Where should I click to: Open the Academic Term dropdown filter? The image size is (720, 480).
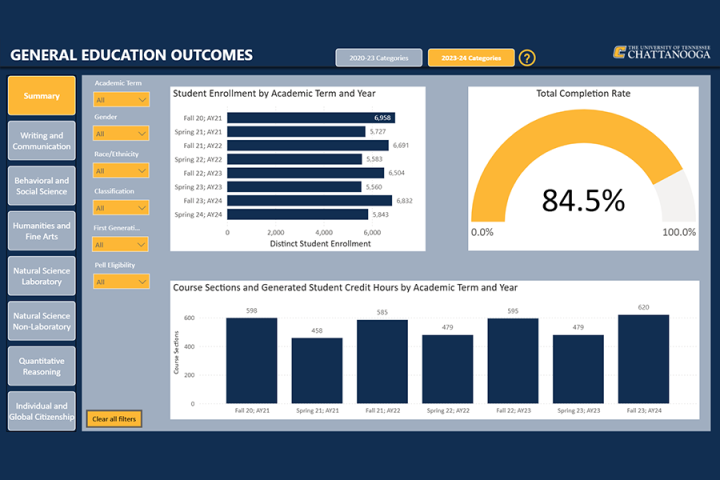coord(121,99)
